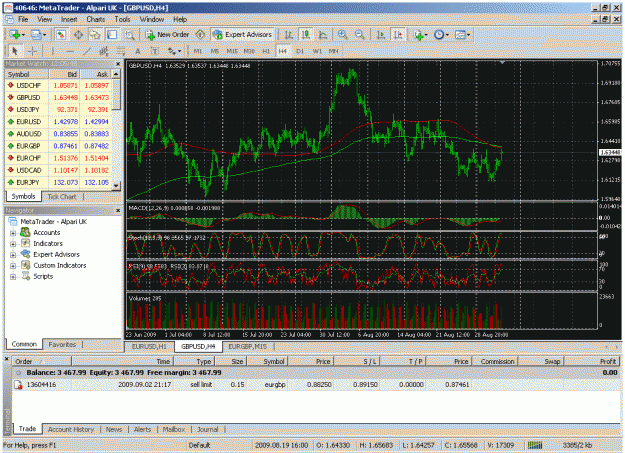This screenshot has width=625, height=453.
Task: Open the Favorites tab in Navigator
Action: pos(62,345)
